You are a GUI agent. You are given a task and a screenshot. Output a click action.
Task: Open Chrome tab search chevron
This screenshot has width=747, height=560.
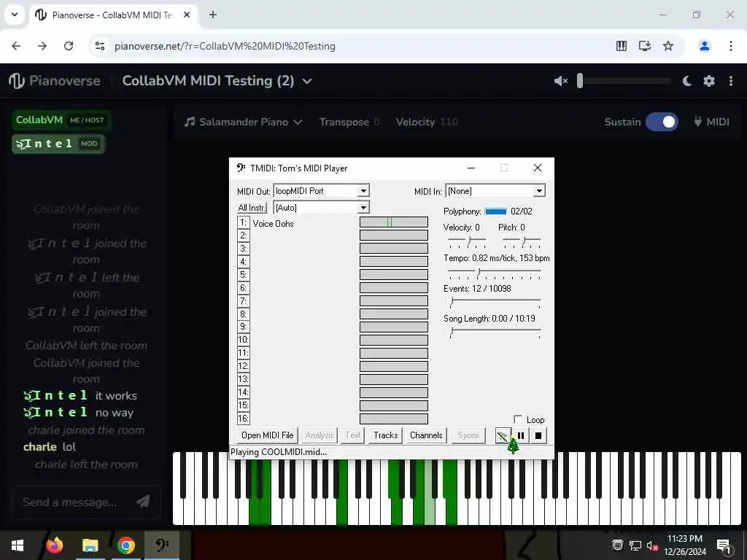pos(15,15)
